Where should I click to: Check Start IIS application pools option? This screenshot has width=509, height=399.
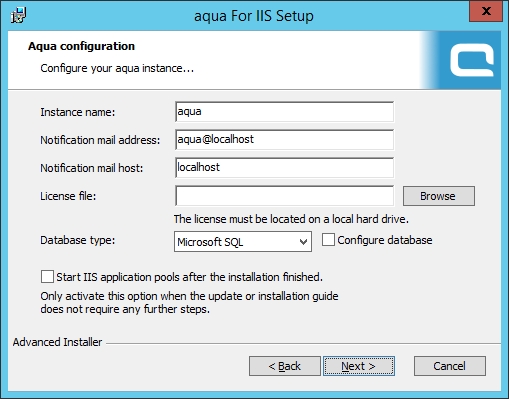[47, 277]
